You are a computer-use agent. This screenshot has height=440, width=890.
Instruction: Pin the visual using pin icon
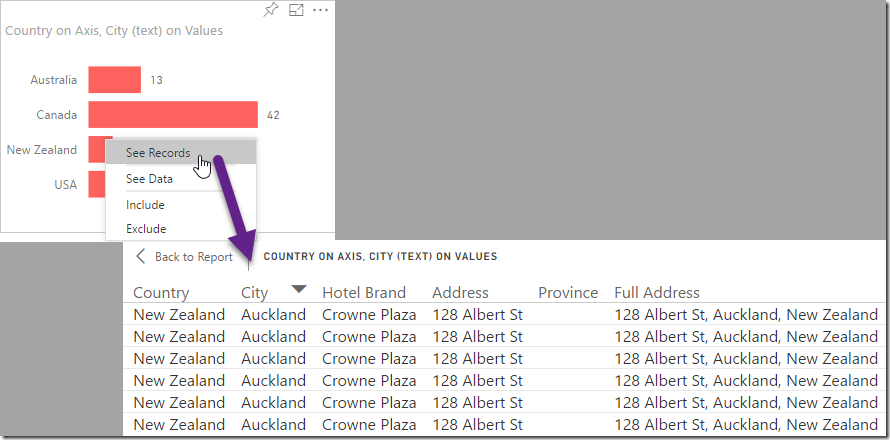[271, 10]
